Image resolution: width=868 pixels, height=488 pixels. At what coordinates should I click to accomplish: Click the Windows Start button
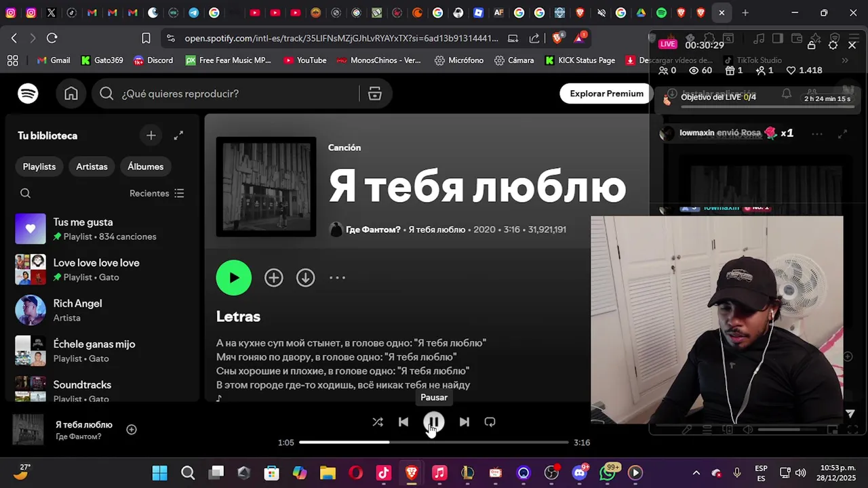point(159,473)
